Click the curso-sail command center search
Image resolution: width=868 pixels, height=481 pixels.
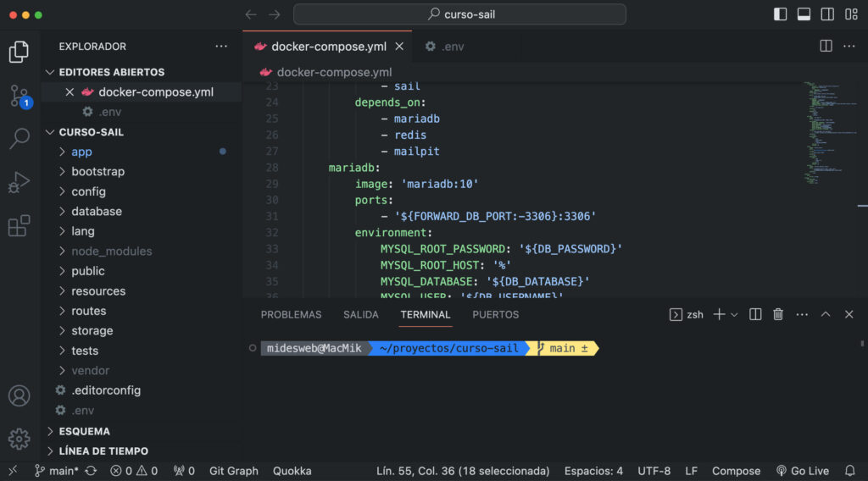(459, 14)
